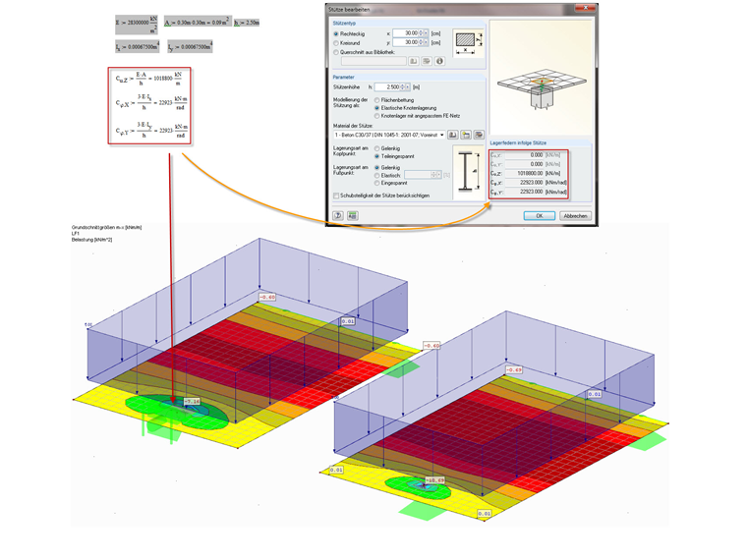Click the Cφ,Y spring value field
The height and width of the screenshot is (560, 747).
coord(524,192)
